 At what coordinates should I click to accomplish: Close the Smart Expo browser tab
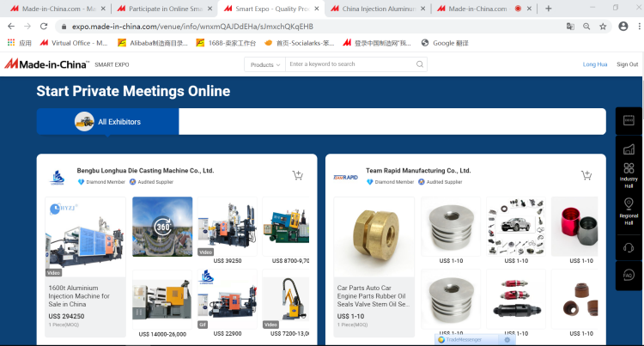(317, 9)
